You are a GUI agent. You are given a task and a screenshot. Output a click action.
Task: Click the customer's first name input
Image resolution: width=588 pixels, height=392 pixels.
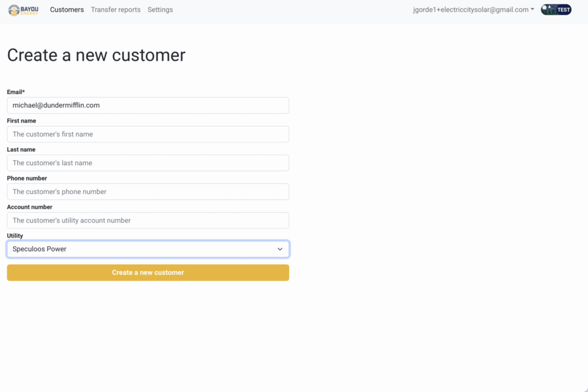pyautogui.click(x=147, y=134)
